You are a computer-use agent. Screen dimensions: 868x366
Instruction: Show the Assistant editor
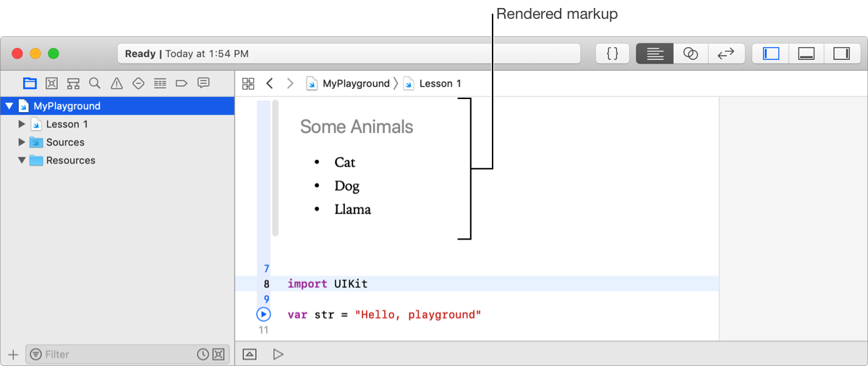coord(691,54)
